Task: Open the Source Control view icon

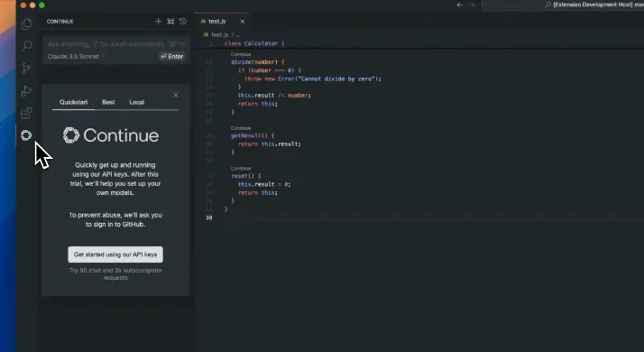Action: tap(26, 69)
